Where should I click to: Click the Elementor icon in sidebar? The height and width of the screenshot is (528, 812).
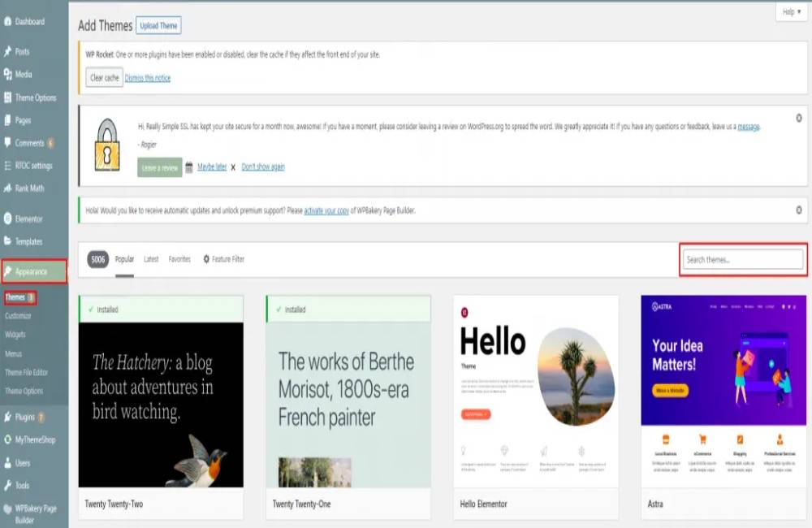click(x=7, y=219)
